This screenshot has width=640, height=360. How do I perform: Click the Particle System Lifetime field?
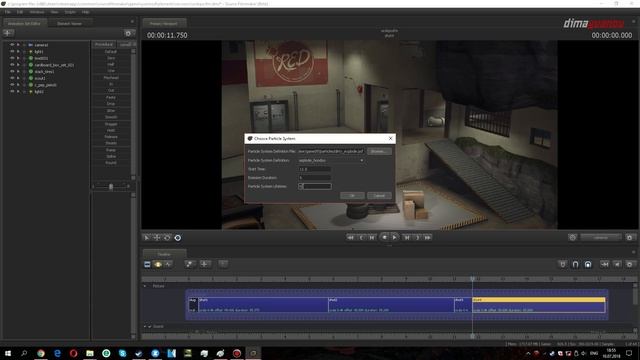point(314,186)
